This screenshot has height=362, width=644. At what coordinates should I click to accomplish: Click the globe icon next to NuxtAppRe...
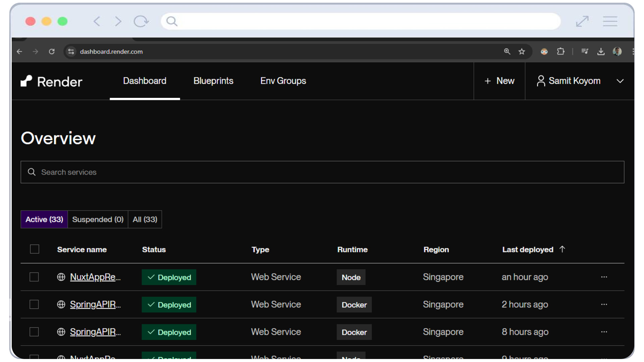[x=61, y=277]
